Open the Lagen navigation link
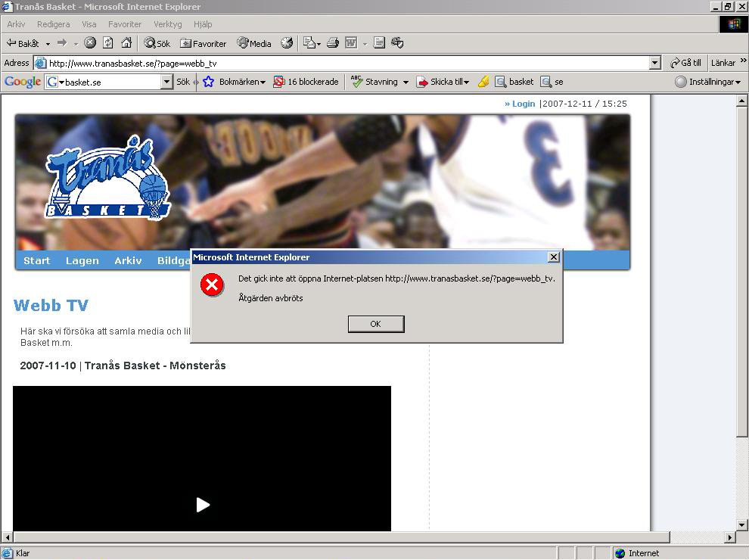 82,260
